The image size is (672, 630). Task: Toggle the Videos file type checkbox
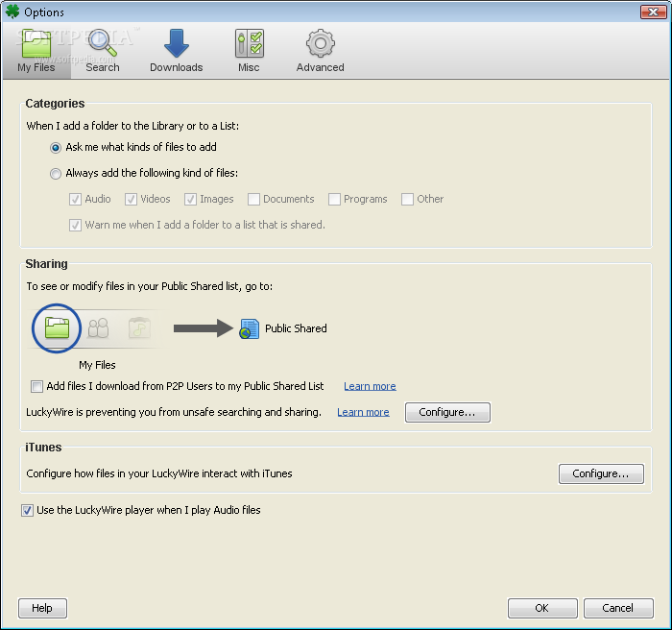point(131,200)
